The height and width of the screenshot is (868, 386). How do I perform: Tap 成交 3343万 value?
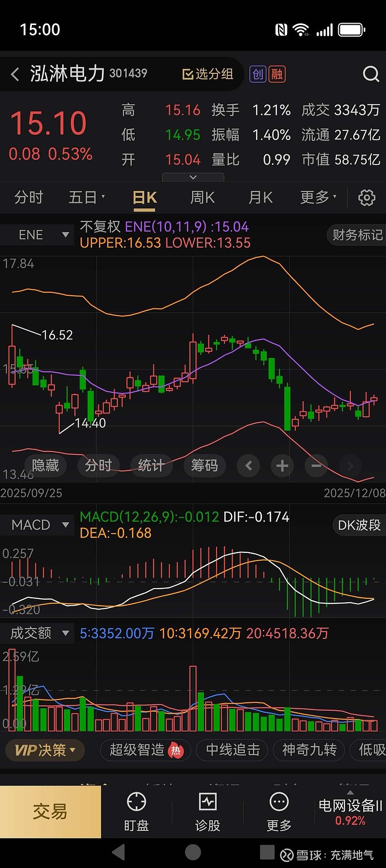(341, 110)
